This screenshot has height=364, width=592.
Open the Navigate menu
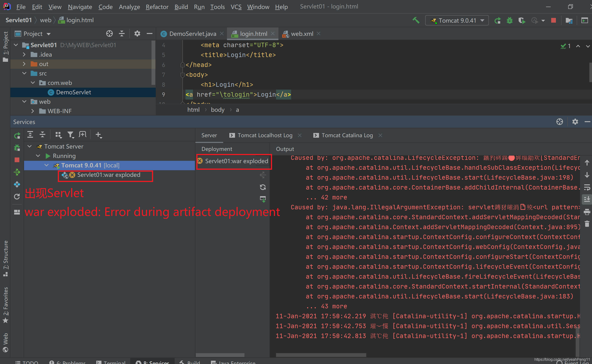(80, 7)
